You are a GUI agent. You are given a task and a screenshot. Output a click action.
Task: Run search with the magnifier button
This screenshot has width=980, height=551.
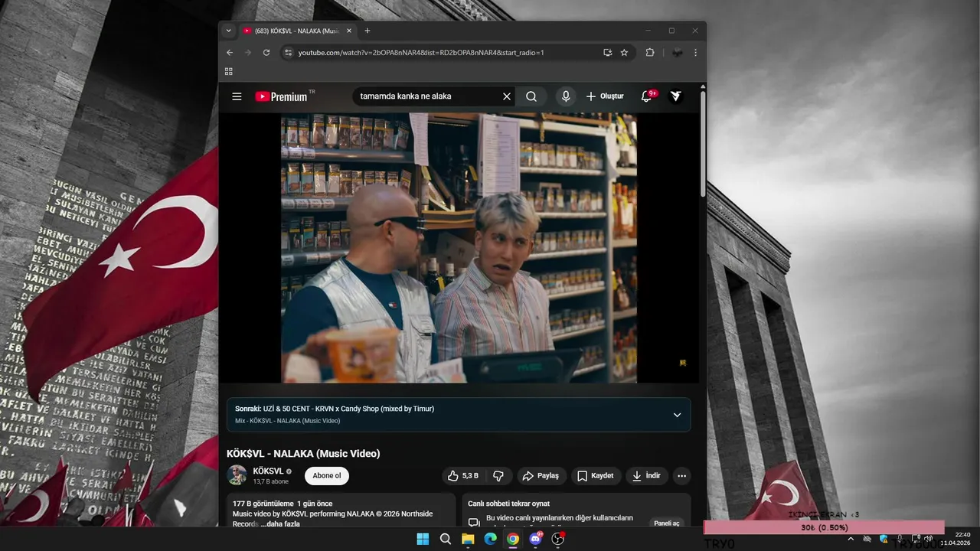(x=531, y=96)
